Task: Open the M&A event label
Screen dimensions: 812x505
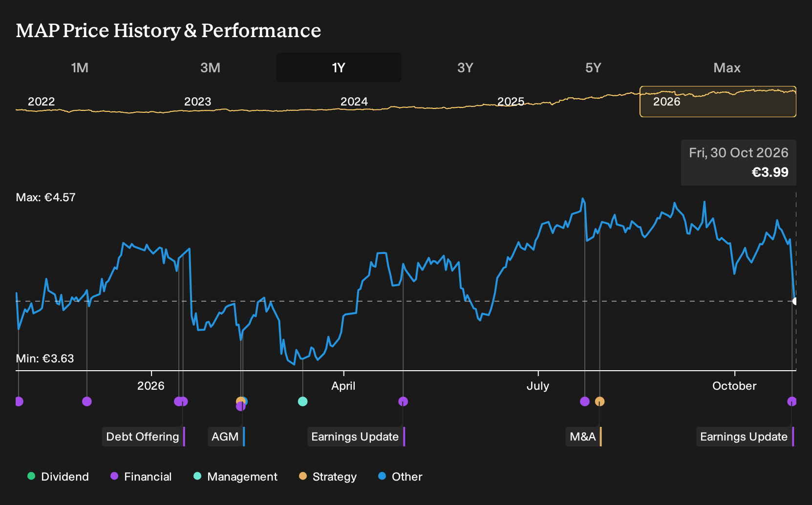Action: 583,437
